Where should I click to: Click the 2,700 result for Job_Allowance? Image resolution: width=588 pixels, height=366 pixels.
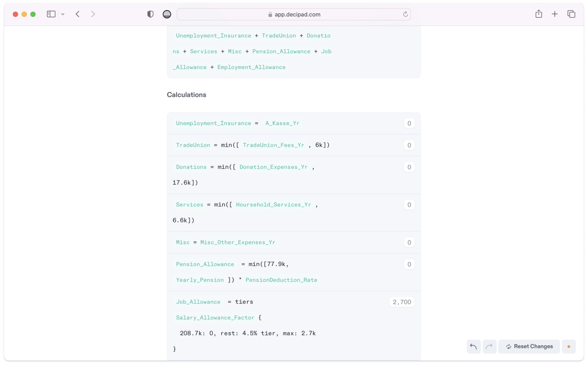402,302
